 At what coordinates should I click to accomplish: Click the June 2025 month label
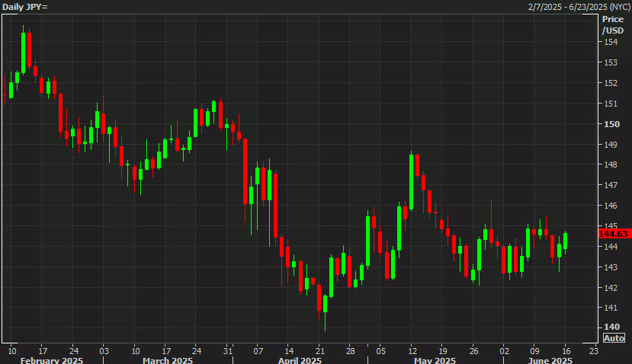(550, 360)
